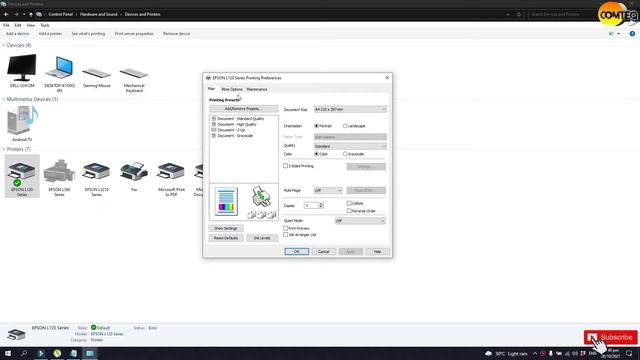Click the active Control Panel taskbar icon
Image resolution: width=640 pixels, height=360 pixels.
tap(90, 353)
